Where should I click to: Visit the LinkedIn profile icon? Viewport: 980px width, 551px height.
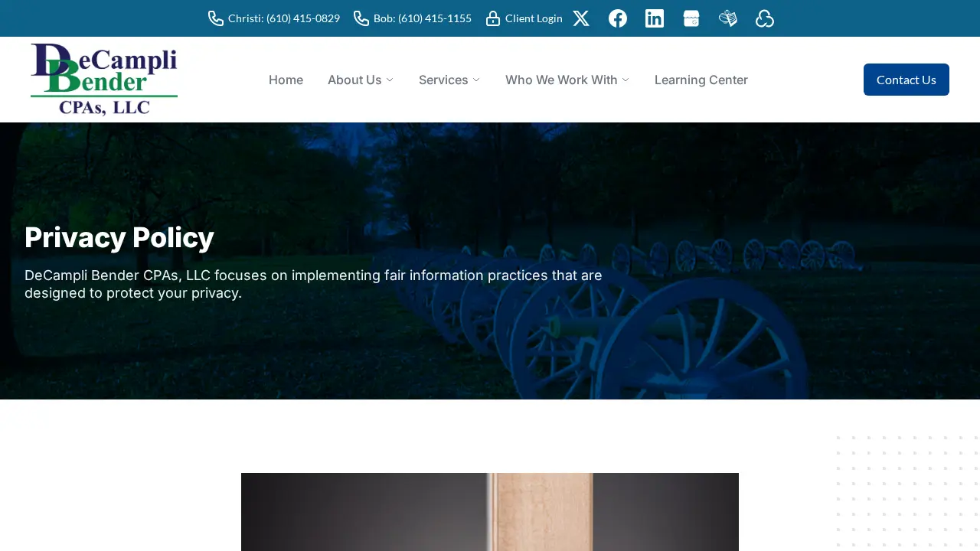(x=655, y=18)
